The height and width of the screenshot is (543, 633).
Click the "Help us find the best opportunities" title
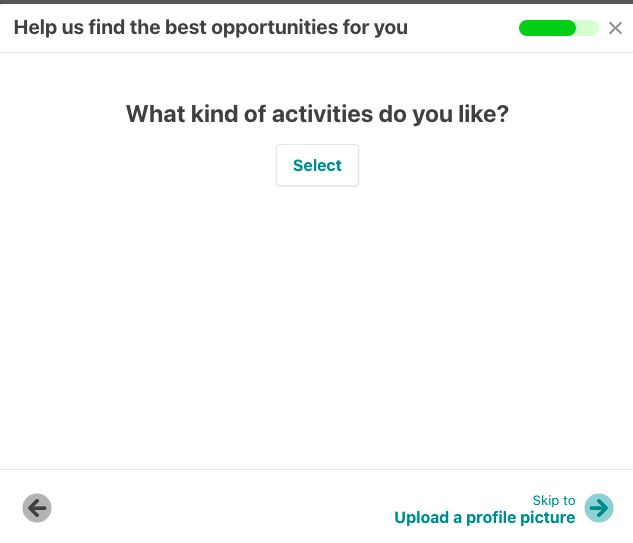[x=211, y=28]
